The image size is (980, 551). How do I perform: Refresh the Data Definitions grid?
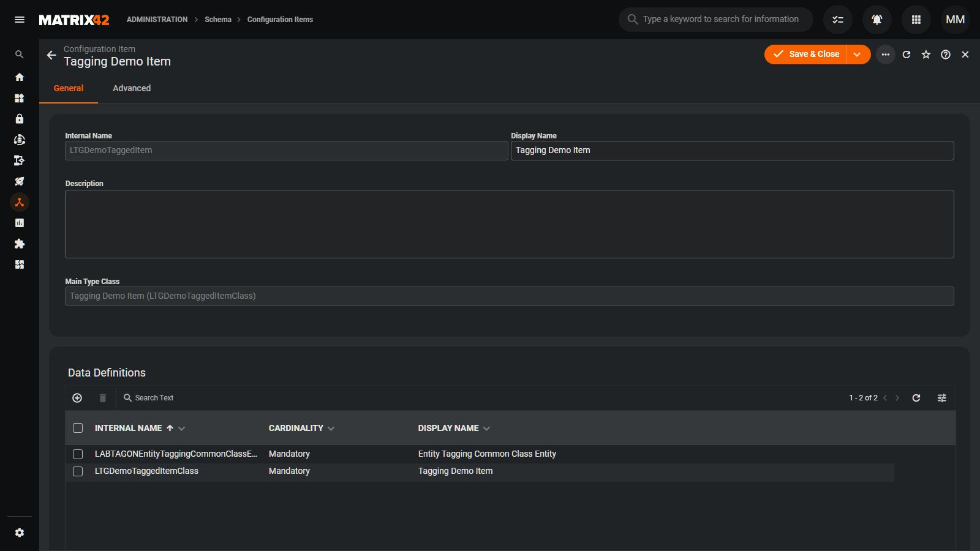pyautogui.click(x=916, y=398)
